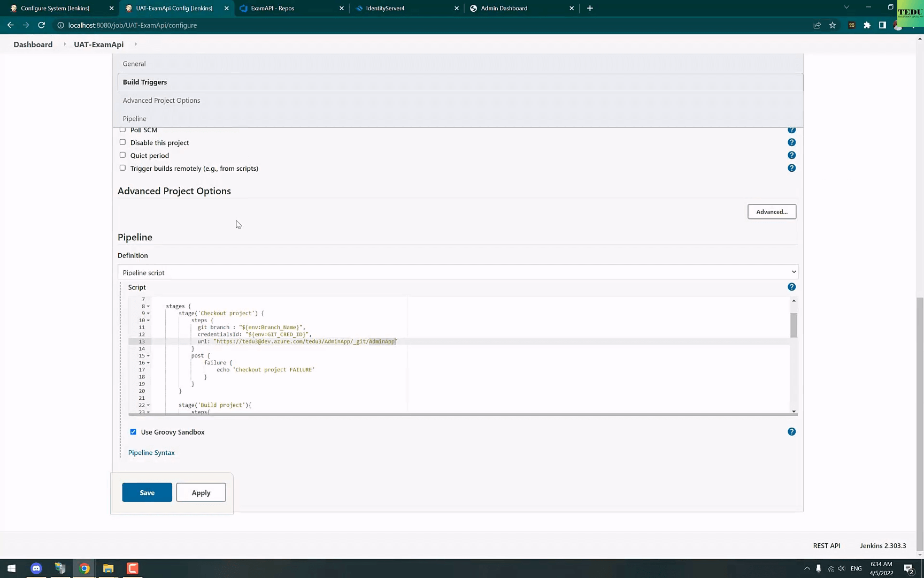Expand the UAT-ExamApi breadcrumb chevron
Image resolution: width=924 pixels, height=578 pixels.
click(136, 44)
